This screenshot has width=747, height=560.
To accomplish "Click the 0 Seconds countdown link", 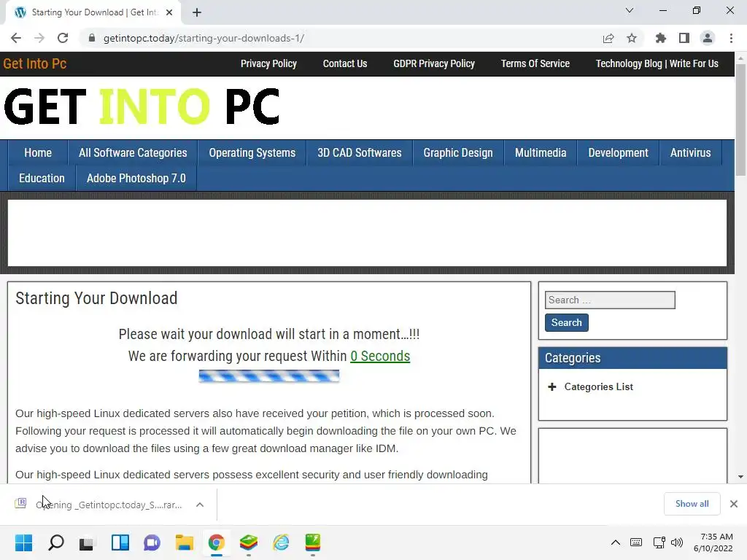I will 380,356.
